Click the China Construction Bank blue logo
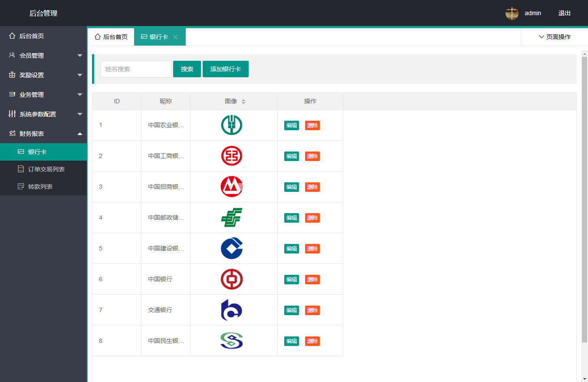 pyautogui.click(x=232, y=248)
